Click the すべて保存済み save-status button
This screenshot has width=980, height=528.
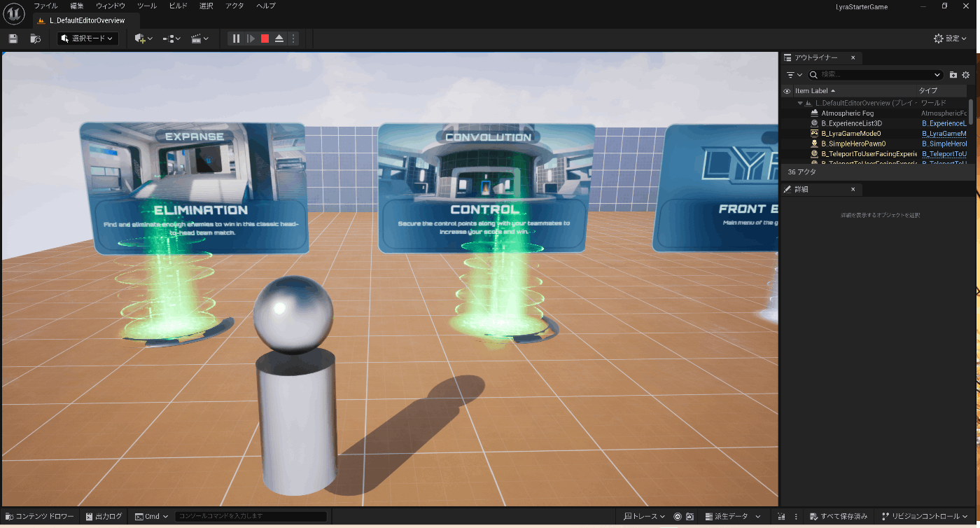(839, 516)
